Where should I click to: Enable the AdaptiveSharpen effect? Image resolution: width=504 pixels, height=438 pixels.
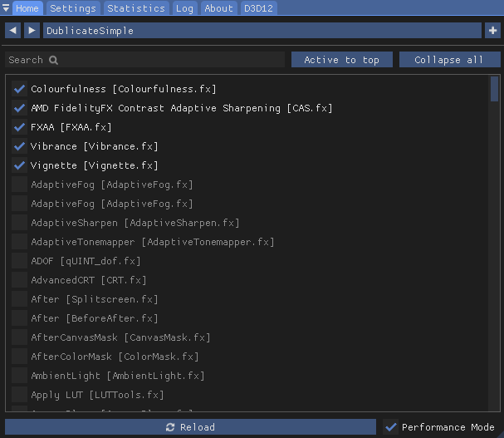20,223
